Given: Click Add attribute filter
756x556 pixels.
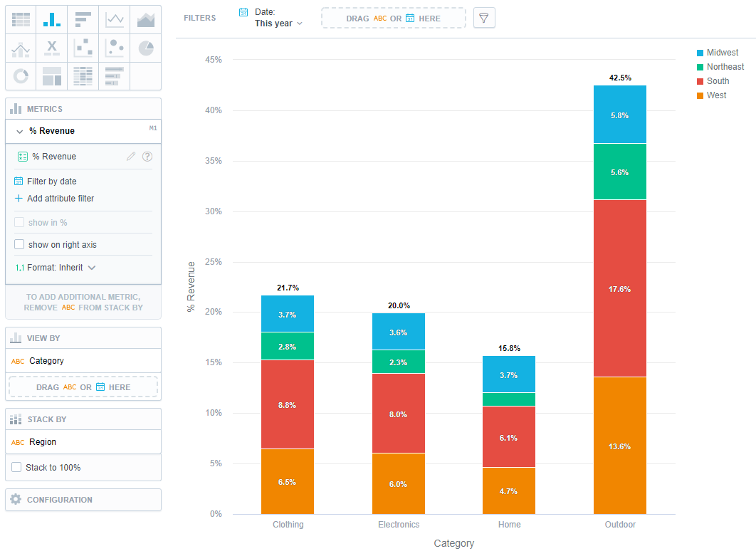Looking at the screenshot, I should click(x=60, y=199).
